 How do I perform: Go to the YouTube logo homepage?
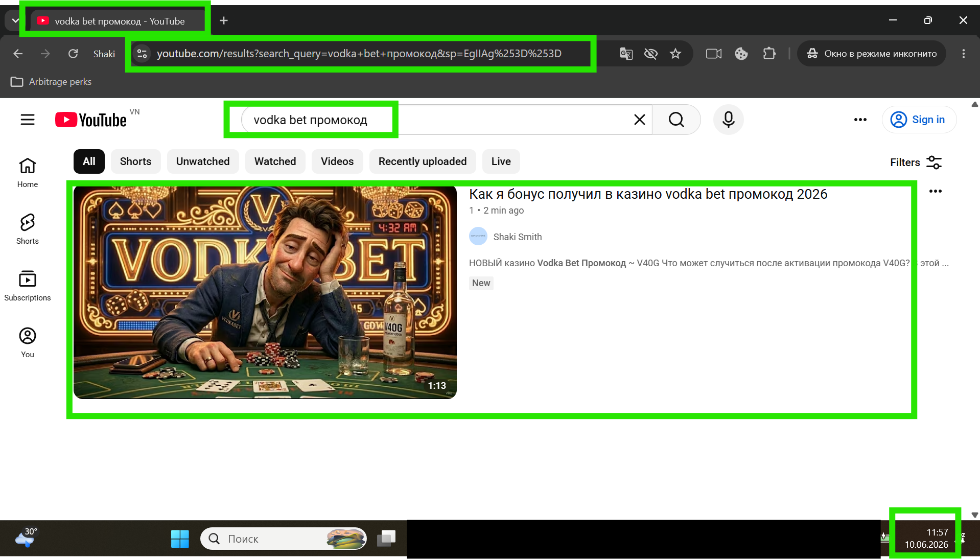click(x=91, y=120)
